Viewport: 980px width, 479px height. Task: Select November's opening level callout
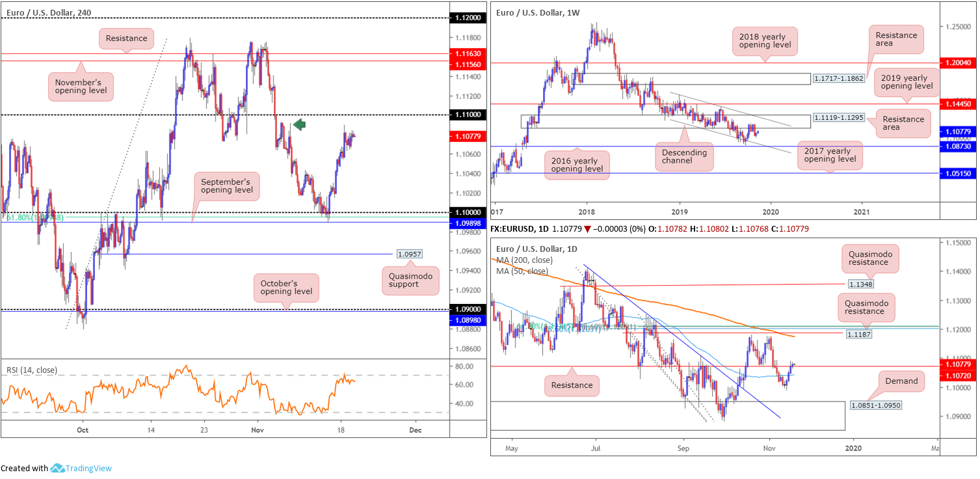pyautogui.click(x=81, y=86)
